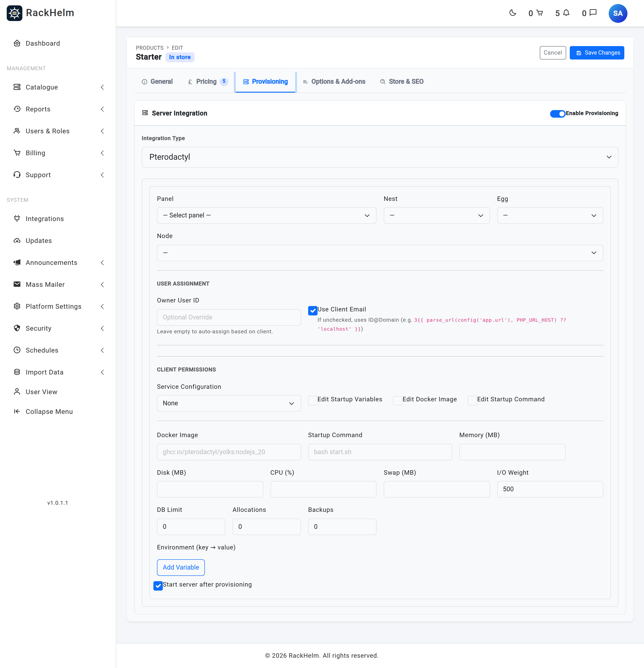Check Edit Startup Command checkbox

click(x=472, y=400)
